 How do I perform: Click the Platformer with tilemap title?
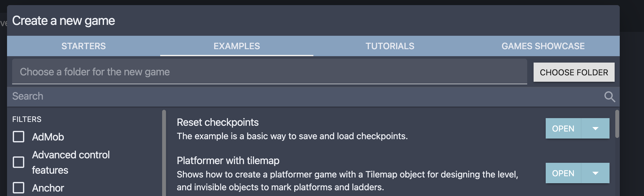pyautogui.click(x=228, y=161)
